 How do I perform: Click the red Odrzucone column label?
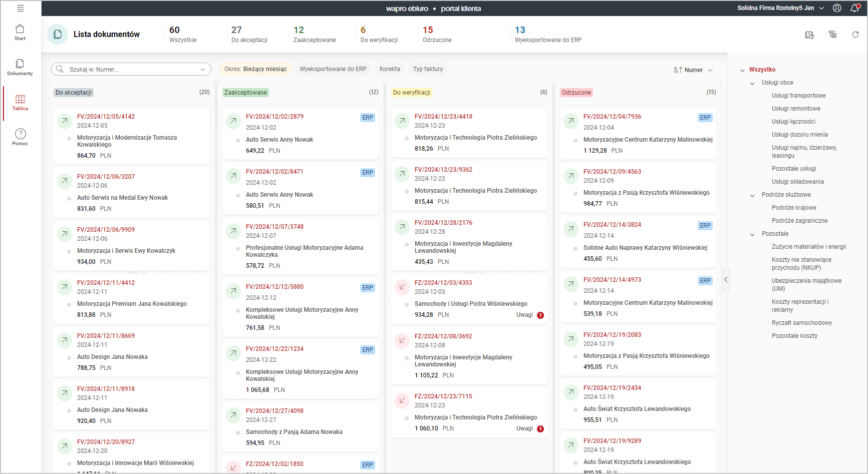(x=576, y=93)
